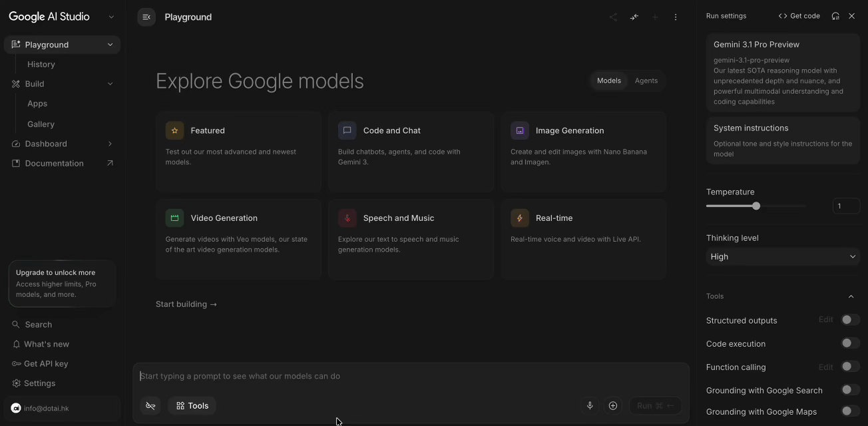Image resolution: width=868 pixels, height=426 pixels.
Task: Click the microphone icon in prompt box
Action: [590, 405]
